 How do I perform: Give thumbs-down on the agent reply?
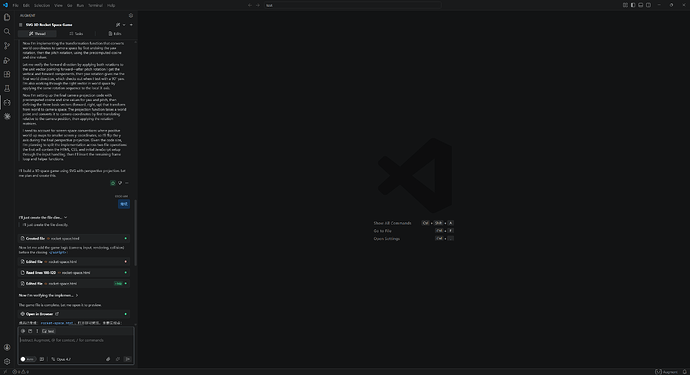click(120, 183)
